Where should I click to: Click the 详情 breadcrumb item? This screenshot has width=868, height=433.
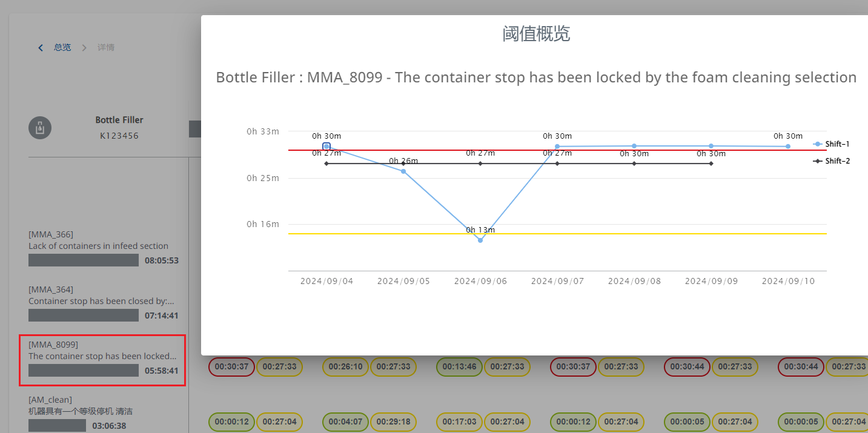click(106, 47)
